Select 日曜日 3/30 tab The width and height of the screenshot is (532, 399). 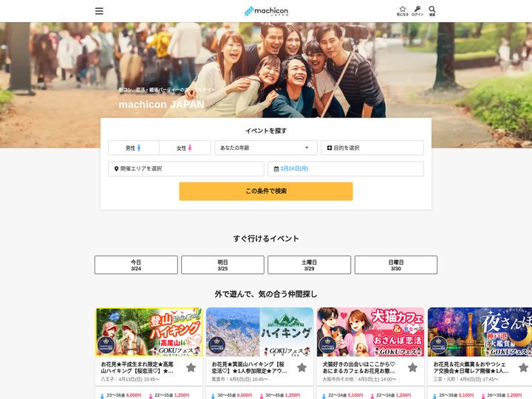[396, 265]
